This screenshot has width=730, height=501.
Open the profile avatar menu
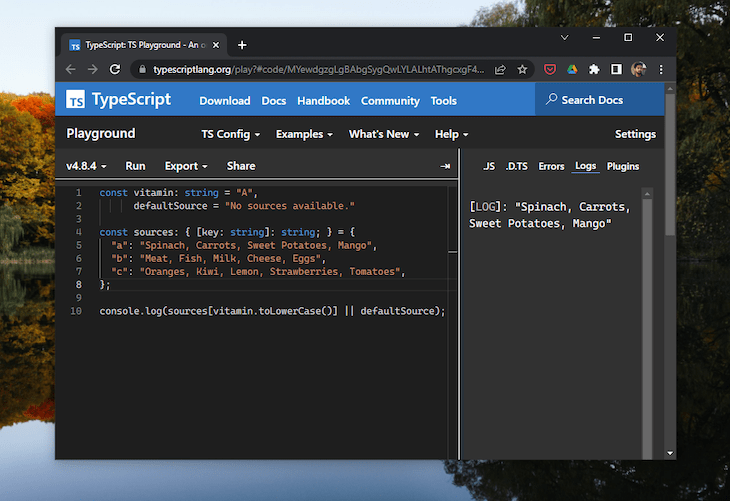coord(638,69)
